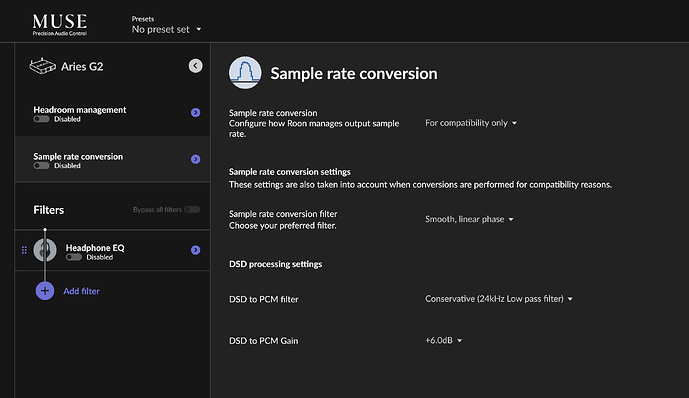This screenshot has height=398, width=689.
Task: Open DSD to PCM Gain dropdown
Action: tap(443, 340)
